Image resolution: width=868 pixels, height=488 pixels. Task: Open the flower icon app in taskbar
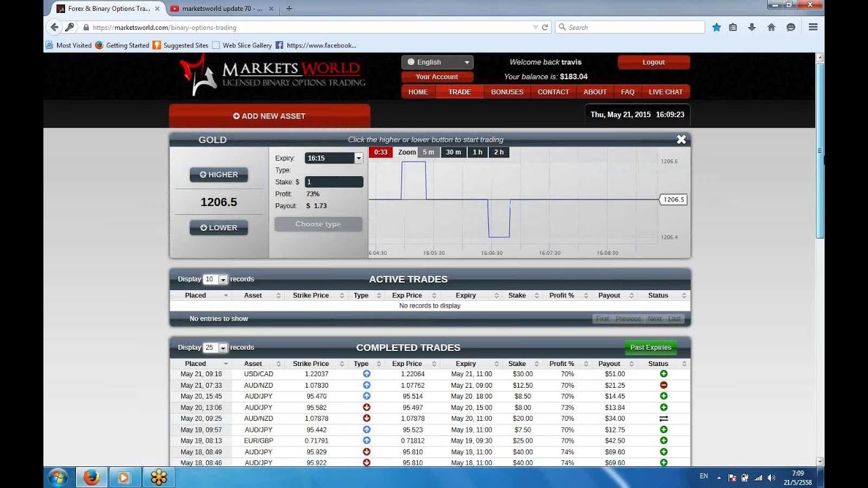pyautogui.click(x=159, y=477)
